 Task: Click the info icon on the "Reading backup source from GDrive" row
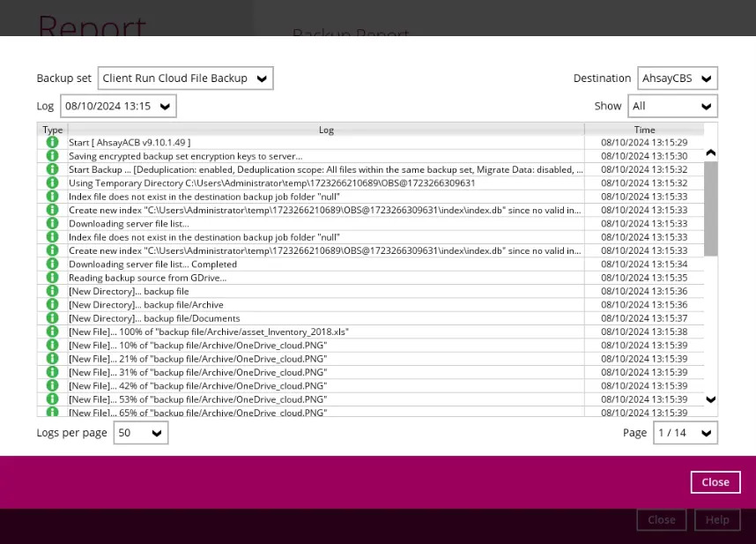click(52, 277)
